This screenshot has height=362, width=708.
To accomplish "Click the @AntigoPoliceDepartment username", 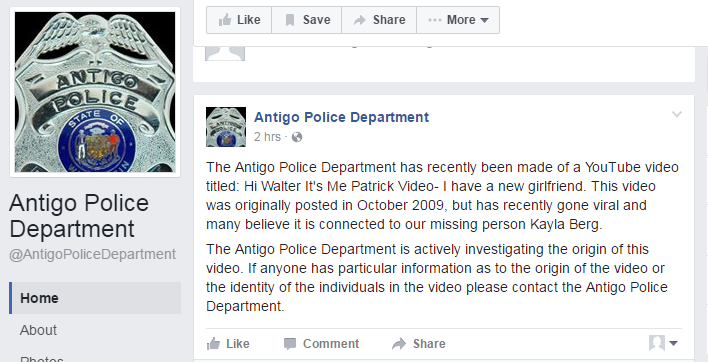I will [x=92, y=254].
